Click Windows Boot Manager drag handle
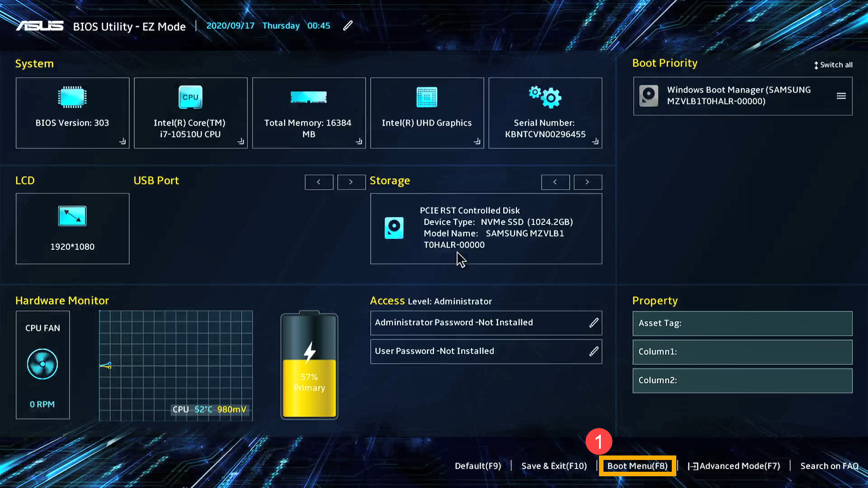Viewport: 868px width, 488px height. click(841, 96)
